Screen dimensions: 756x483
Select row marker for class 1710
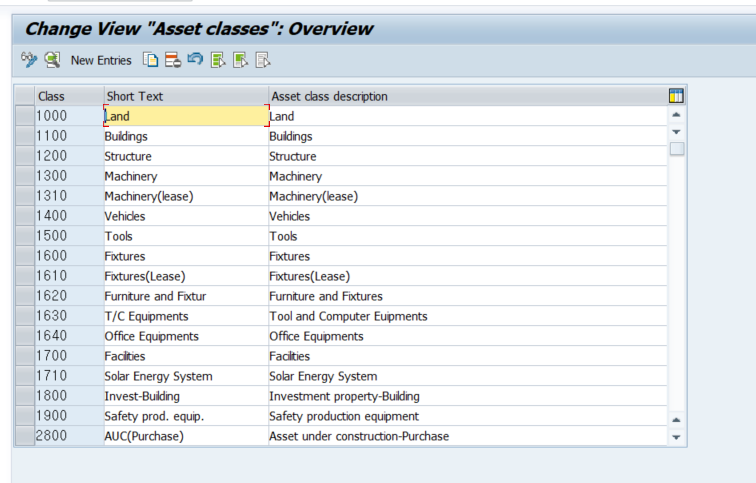25,376
